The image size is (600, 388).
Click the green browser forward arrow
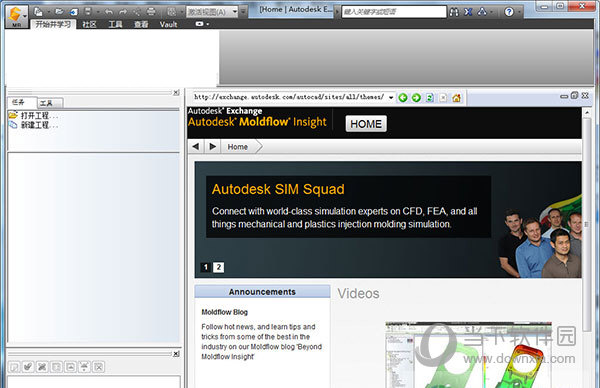tap(416, 98)
